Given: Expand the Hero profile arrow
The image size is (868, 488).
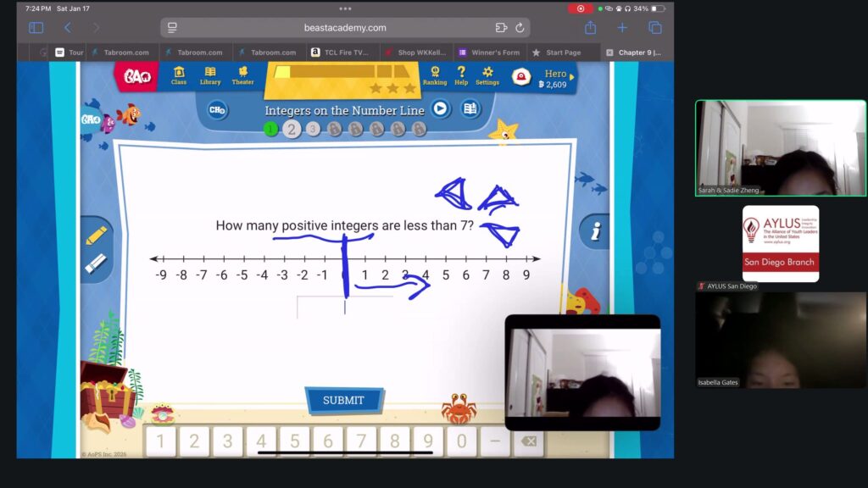Looking at the screenshot, I should (x=572, y=77).
